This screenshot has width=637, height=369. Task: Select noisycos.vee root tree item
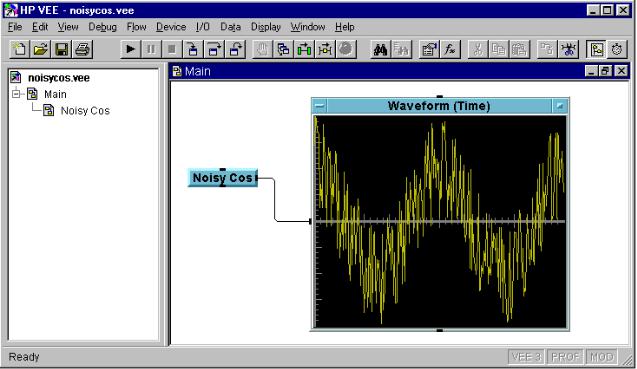pos(59,78)
